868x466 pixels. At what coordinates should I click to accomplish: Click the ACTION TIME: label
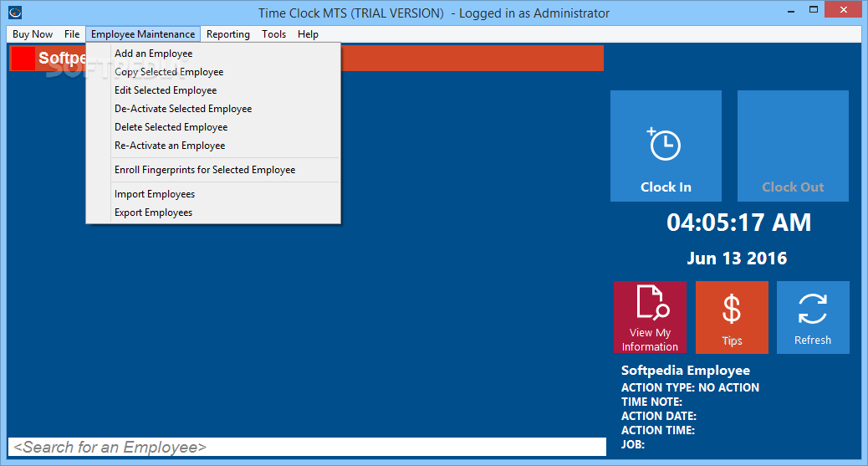point(657,431)
